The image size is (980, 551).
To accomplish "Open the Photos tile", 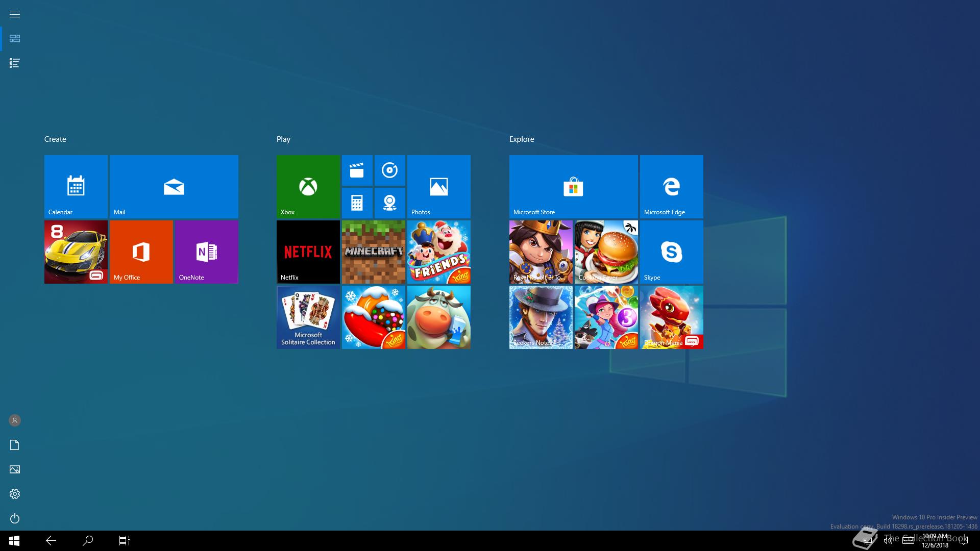I will [x=439, y=187].
